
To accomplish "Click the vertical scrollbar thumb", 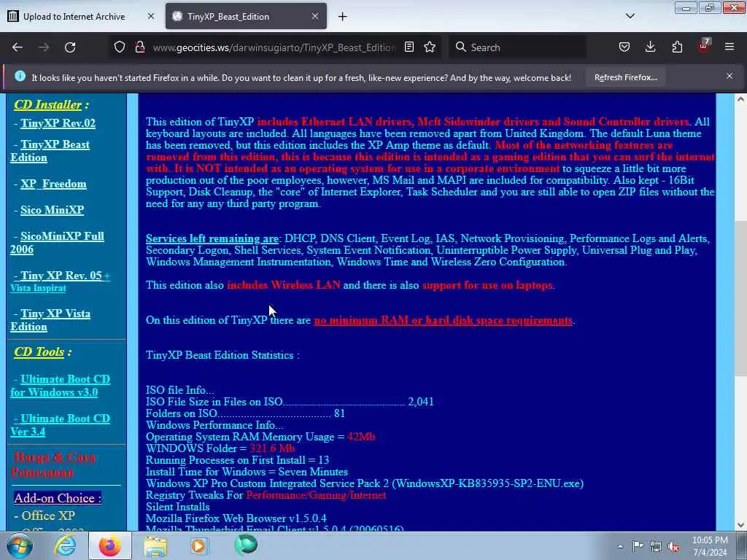I will pos(740,298).
